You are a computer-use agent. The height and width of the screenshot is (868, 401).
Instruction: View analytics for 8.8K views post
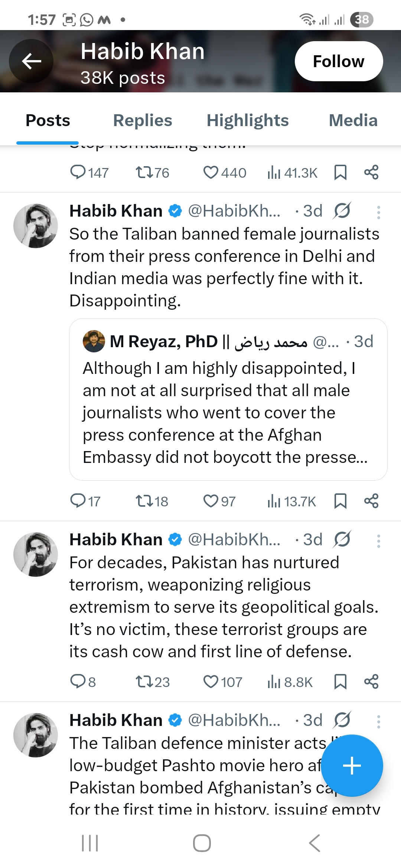point(290,682)
